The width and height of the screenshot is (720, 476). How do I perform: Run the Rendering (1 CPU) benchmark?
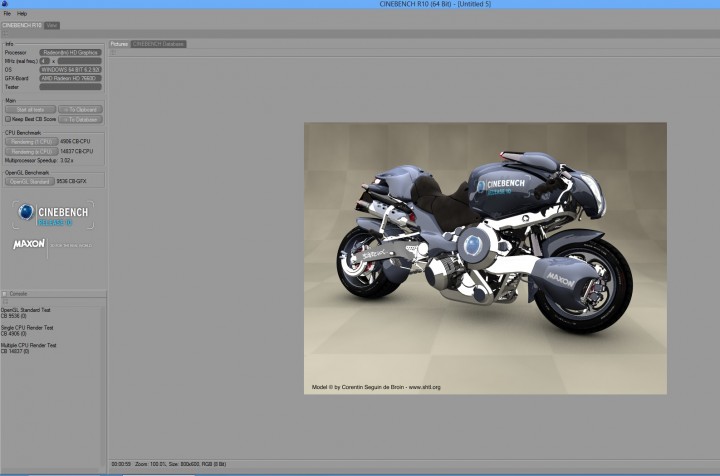[x=31, y=142]
